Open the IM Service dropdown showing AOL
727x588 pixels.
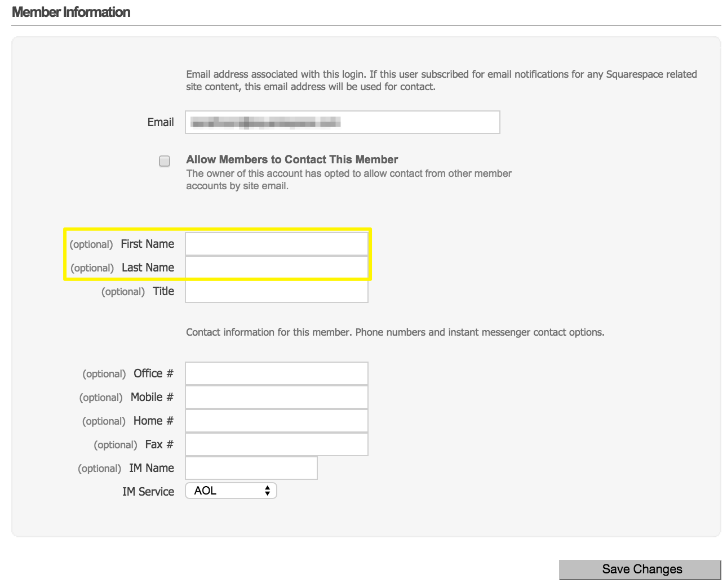point(231,491)
